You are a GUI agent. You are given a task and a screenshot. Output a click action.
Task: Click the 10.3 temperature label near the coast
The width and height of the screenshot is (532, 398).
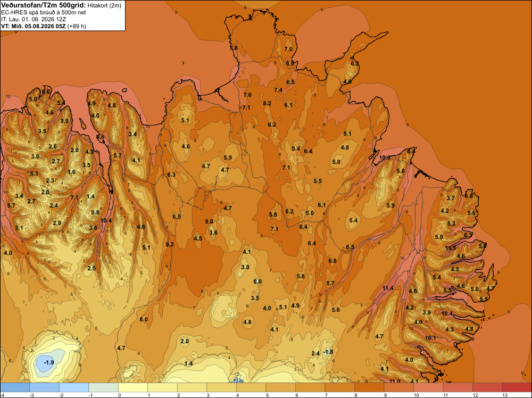click(385, 157)
